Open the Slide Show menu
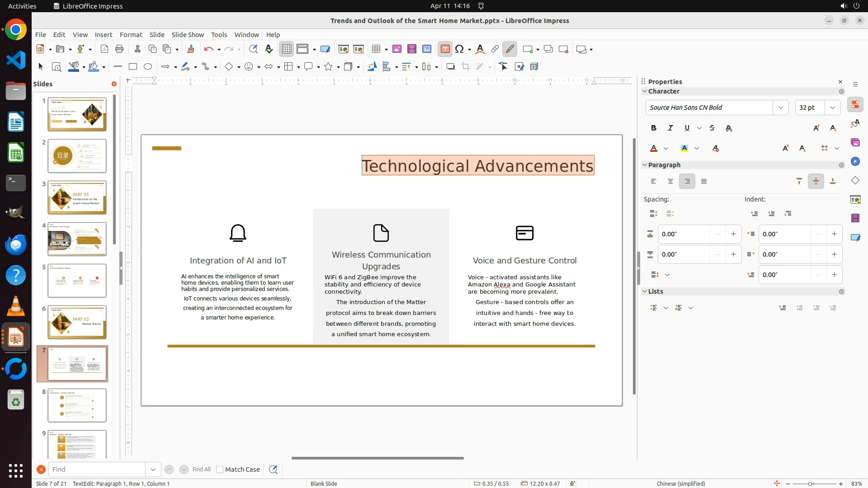This screenshot has width=868, height=488. coord(188,35)
